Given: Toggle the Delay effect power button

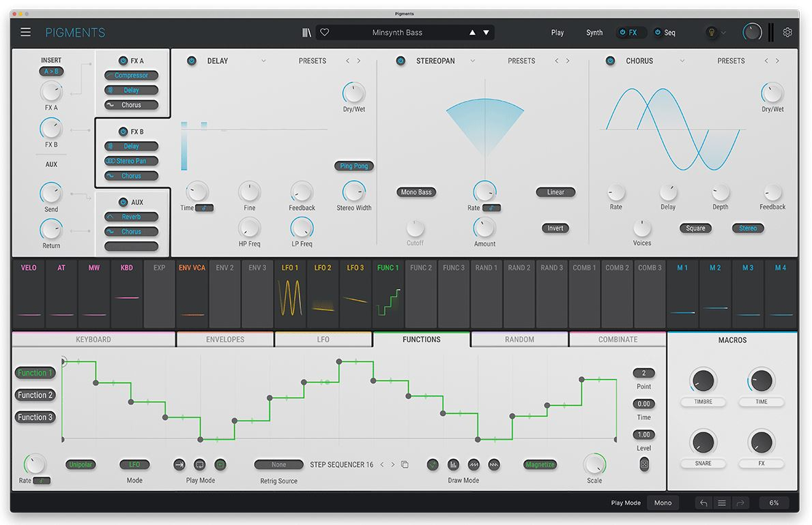Looking at the screenshot, I should [x=192, y=61].
